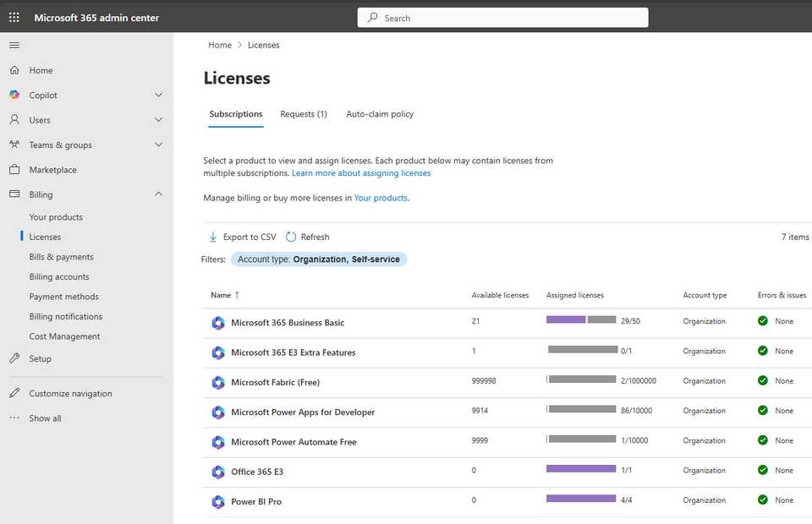The image size is (812, 524).
Task: Click the Power BI Pro product icon
Action: point(218,501)
